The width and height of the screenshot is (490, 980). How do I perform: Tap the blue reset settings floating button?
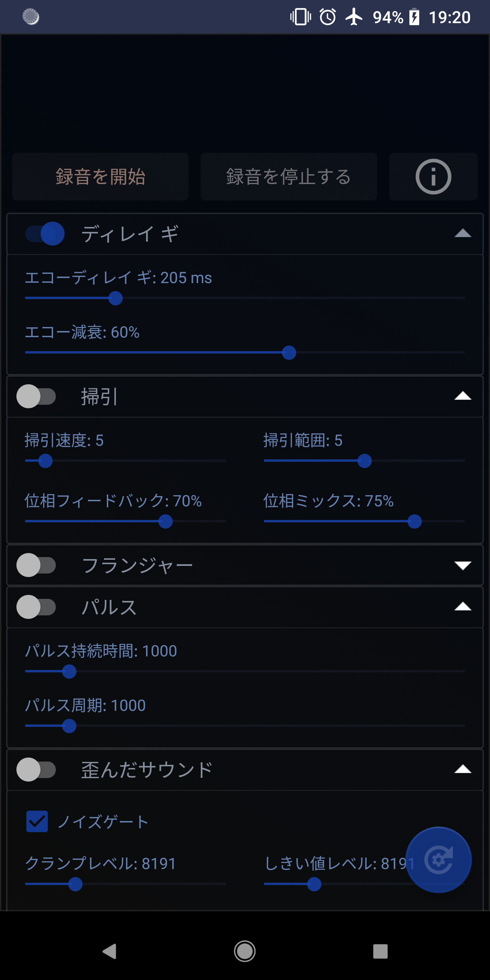[x=438, y=860]
